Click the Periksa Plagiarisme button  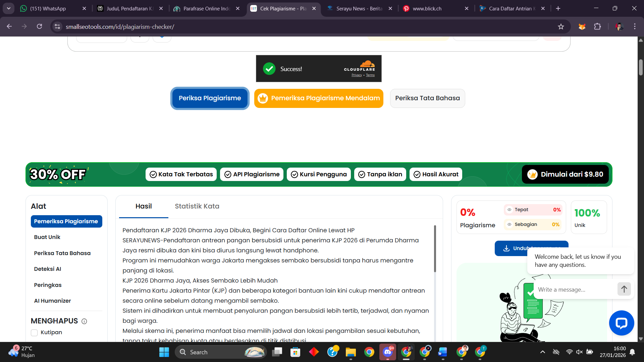[x=210, y=98]
